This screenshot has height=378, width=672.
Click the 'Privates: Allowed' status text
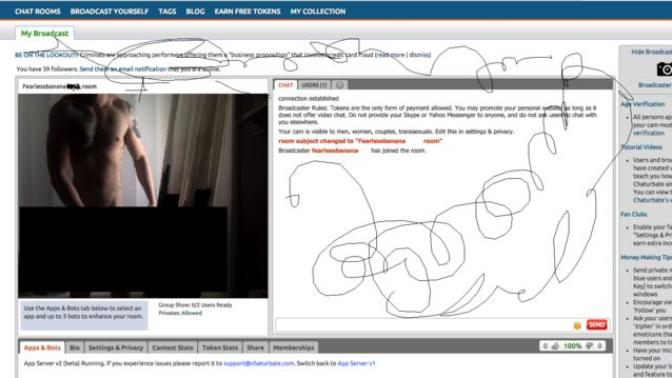click(x=180, y=313)
